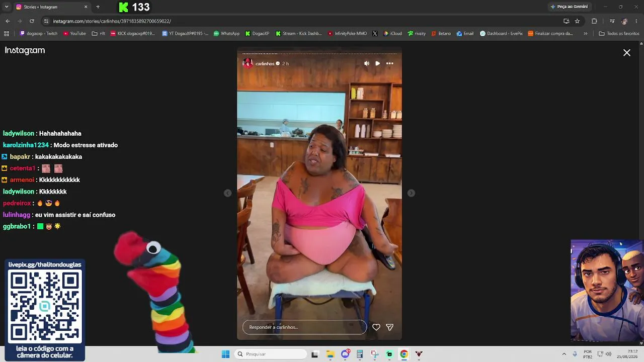Open the apps grid in bookmarks bar
Screen dimensions: 644x362
pyautogui.click(x=7, y=34)
